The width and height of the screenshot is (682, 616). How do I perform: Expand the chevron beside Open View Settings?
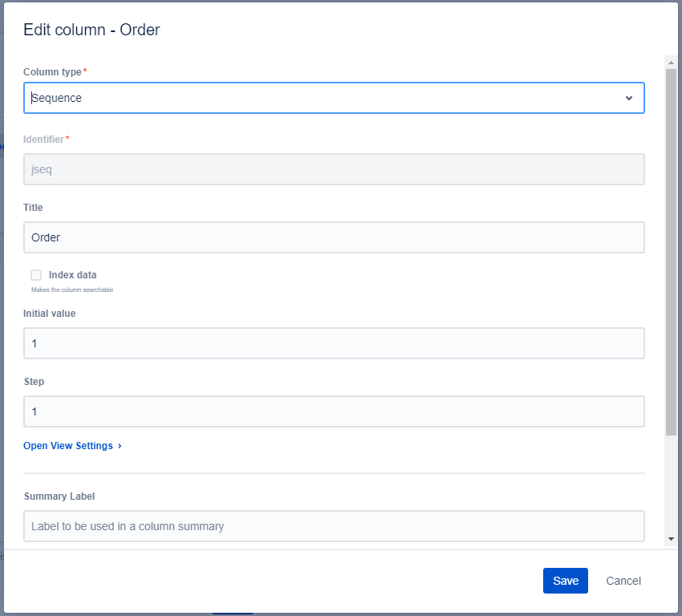click(x=120, y=446)
